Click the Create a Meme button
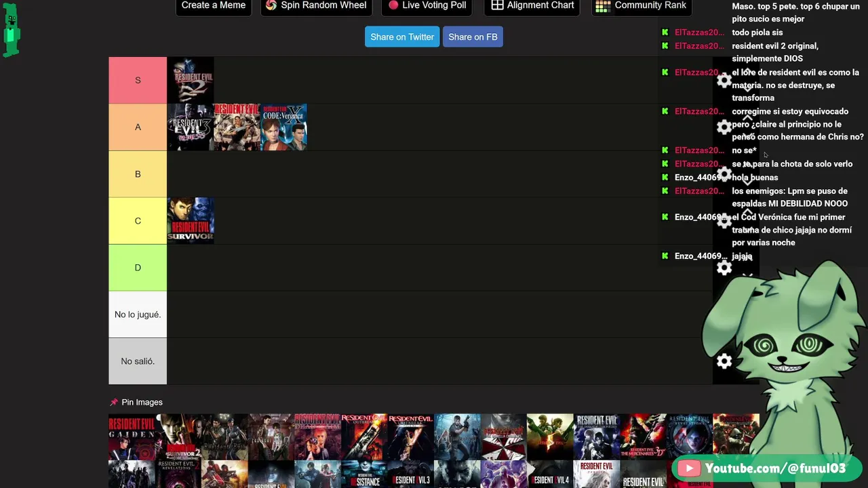This screenshot has width=868, height=488. point(214,5)
